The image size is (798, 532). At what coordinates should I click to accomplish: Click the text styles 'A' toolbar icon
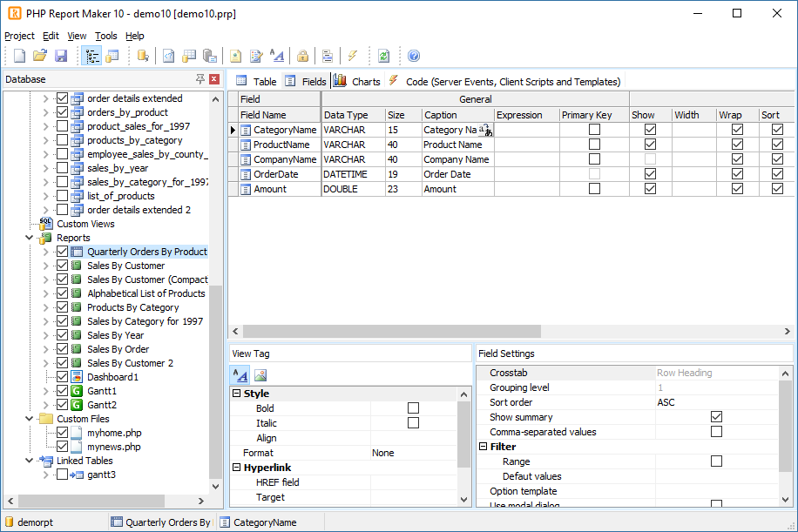click(x=277, y=56)
